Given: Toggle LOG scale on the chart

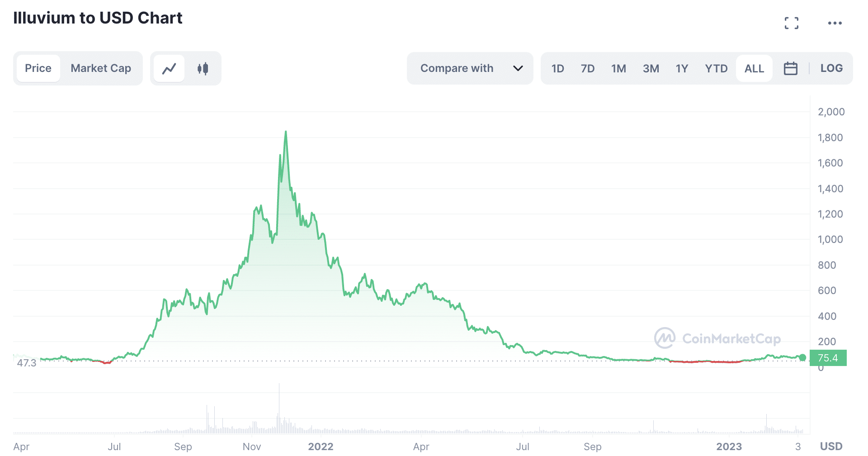Looking at the screenshot, I should 831,68.
